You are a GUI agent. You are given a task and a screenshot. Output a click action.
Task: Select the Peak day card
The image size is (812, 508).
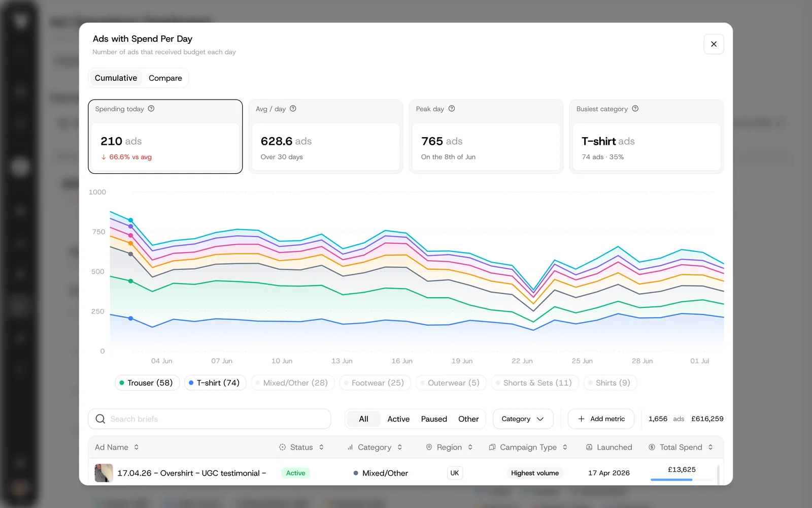[x=486, y=137]
